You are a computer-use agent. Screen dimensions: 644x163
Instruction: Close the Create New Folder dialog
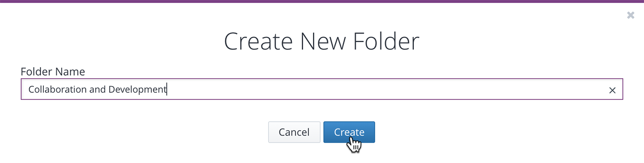coord(630,15)
